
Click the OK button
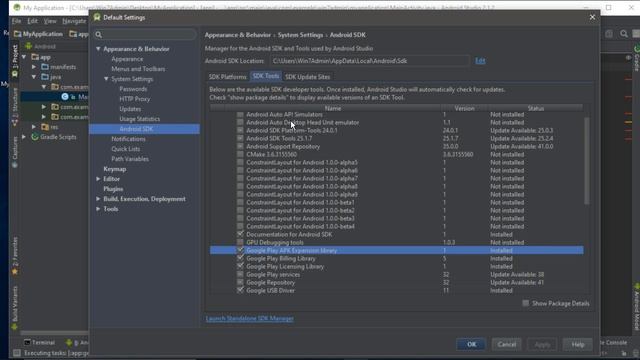point(471,344)
